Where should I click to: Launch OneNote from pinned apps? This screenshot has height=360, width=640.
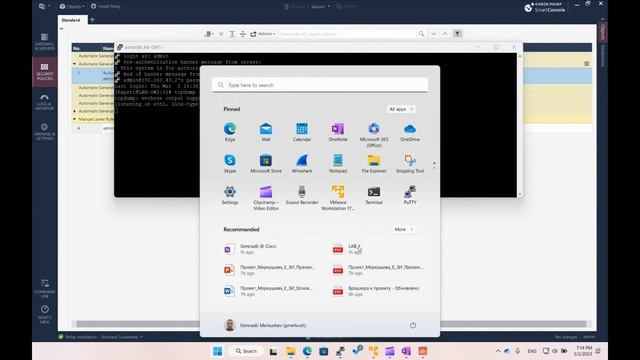pos(338,132)
